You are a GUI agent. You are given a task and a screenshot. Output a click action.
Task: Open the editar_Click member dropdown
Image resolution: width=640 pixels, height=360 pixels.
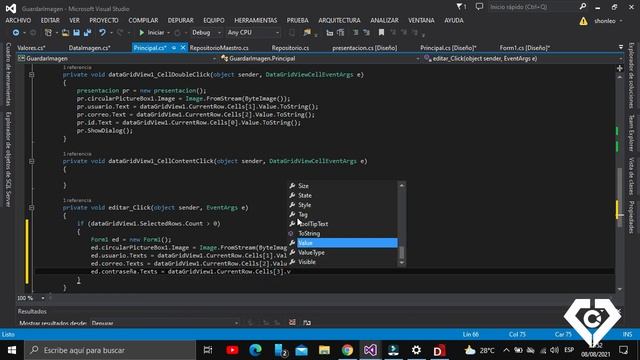pyautogui.click(x=523, y=59)
